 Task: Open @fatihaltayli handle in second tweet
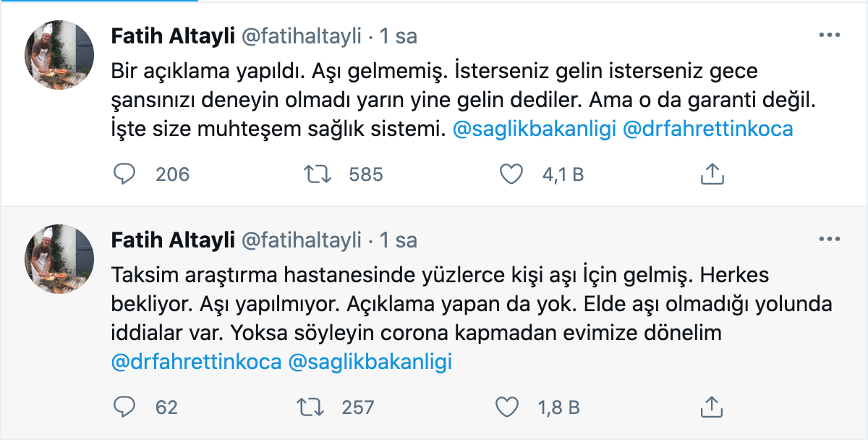(300, 240)
